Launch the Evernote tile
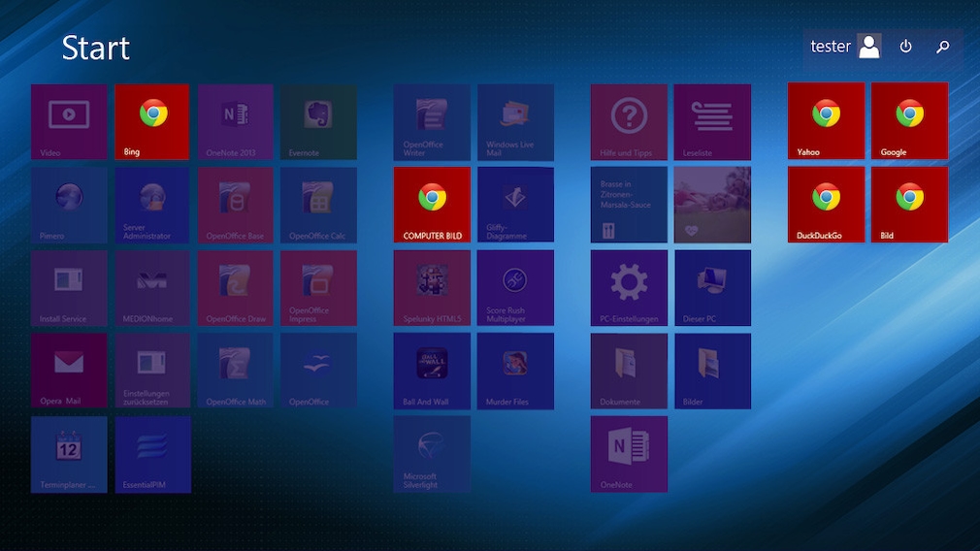980x551 pixels. pos(319,122)
